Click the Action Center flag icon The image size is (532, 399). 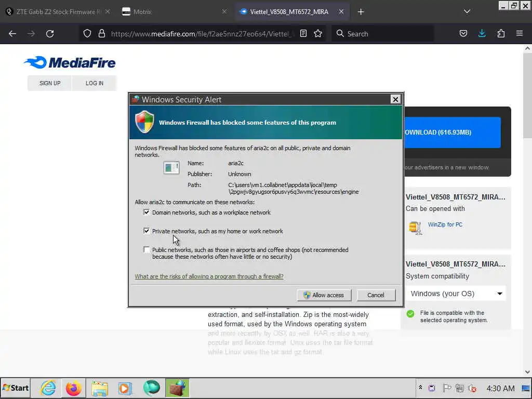click(447, 388)
